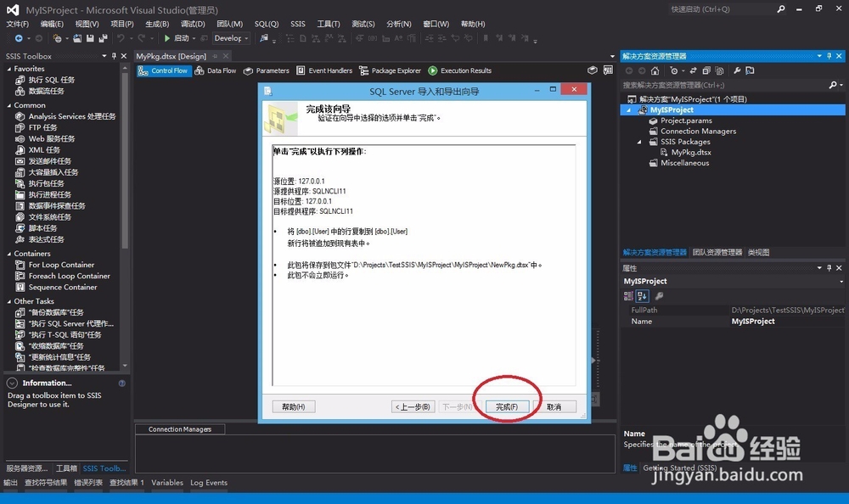This screenshot has width=849, height=504.
Task: Pin the SSIS Toolbox panel
Action: click(x=114, y=56)
